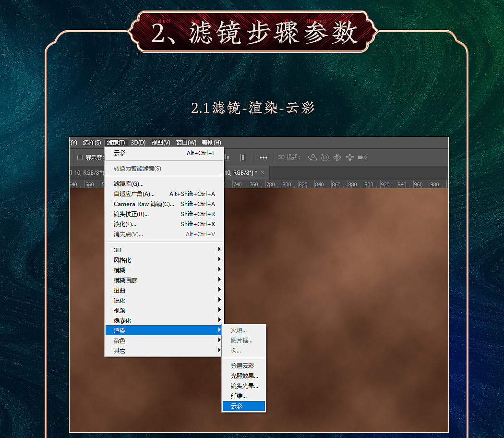Screen dimensions: 504x438
Task: Select 其它 in the filter menu
Action: point(164,351)
